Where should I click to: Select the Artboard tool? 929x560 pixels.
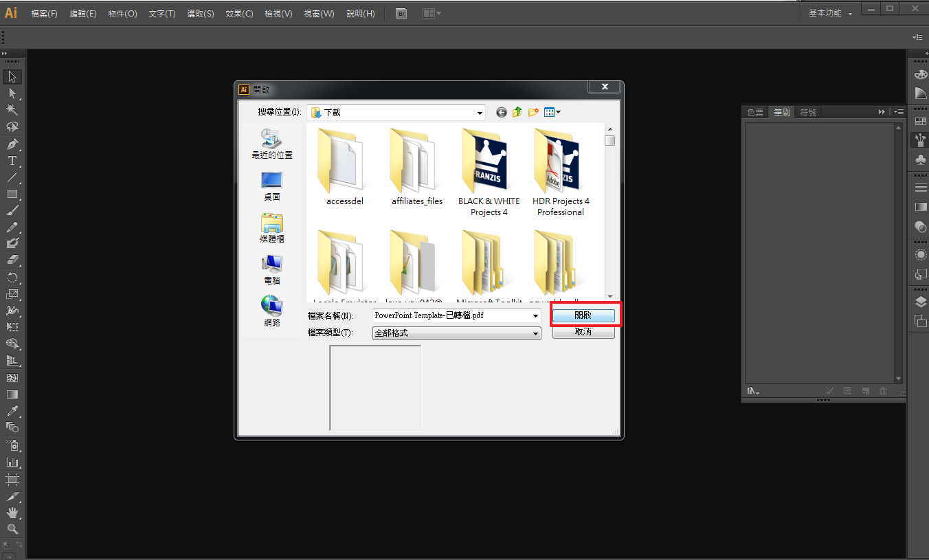(12, 479)
